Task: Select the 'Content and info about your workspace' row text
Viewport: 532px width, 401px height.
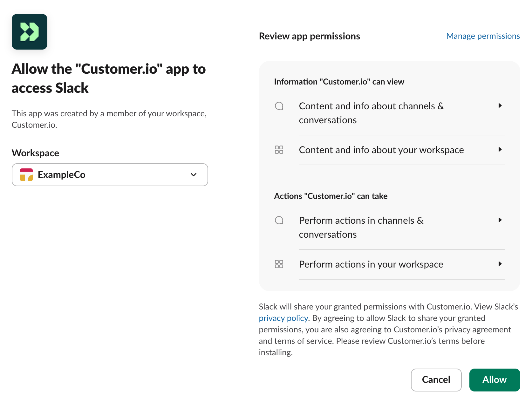Action: (x=381, y=150)
